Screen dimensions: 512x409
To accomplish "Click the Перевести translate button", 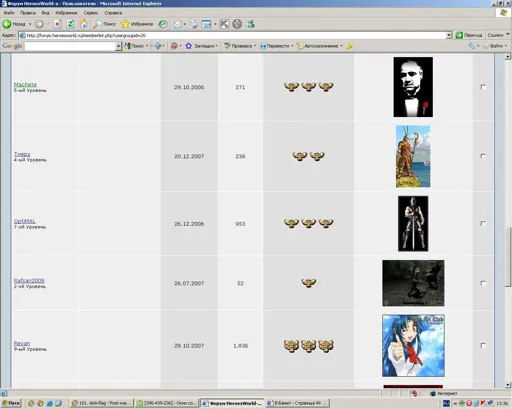I will 275,46.
